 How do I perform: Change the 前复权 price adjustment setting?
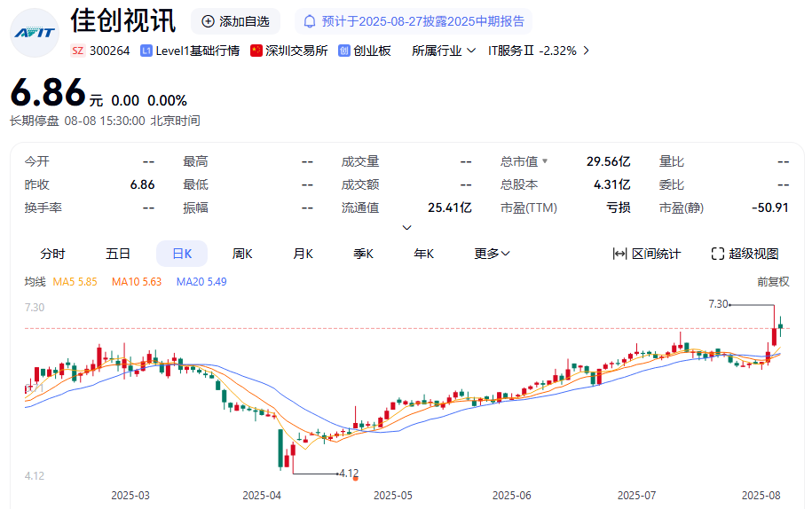coord(772,282)
